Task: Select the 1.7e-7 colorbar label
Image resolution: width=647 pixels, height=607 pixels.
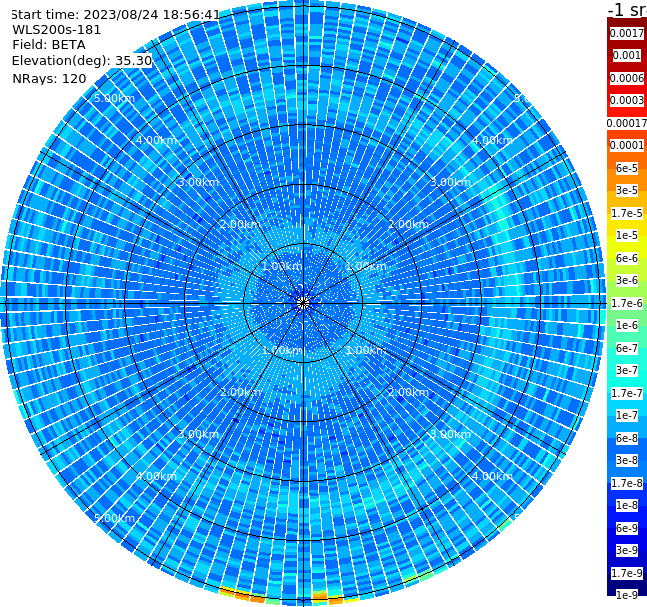Action: (627, 393)
